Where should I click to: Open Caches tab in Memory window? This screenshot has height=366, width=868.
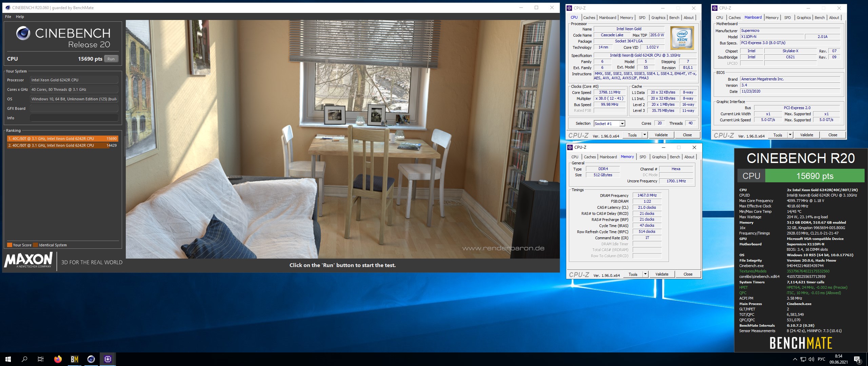(590, 157)
